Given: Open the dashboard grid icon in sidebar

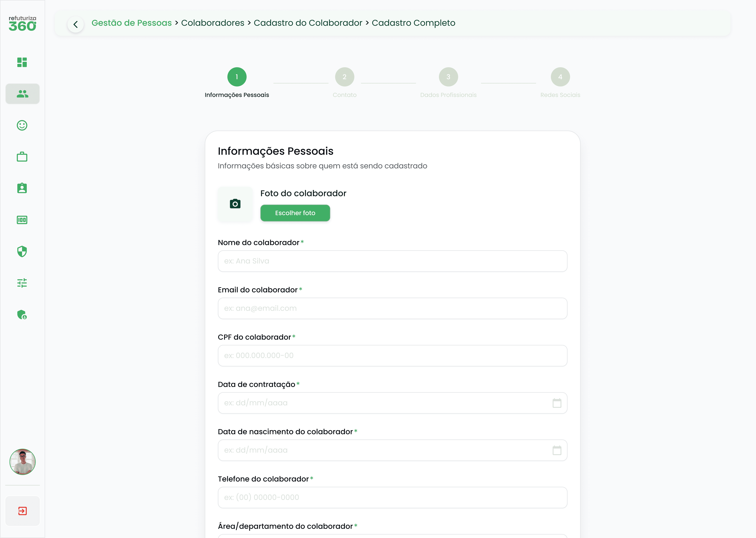Looking at the screenshot, I should 22,62.
